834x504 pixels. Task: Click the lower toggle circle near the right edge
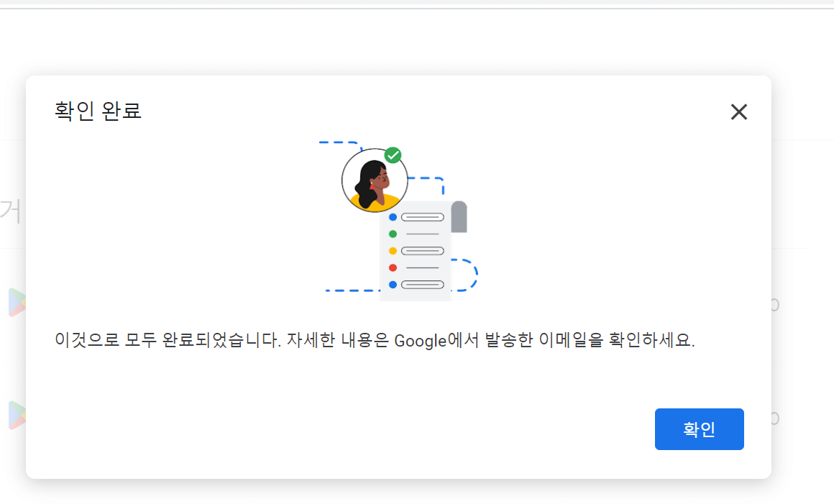point(774,418)
